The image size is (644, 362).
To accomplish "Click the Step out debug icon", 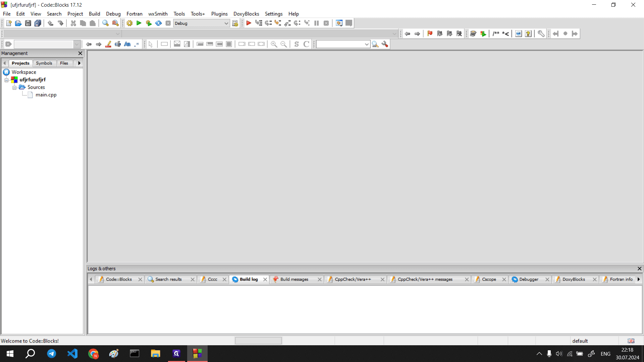I will 287,23.
